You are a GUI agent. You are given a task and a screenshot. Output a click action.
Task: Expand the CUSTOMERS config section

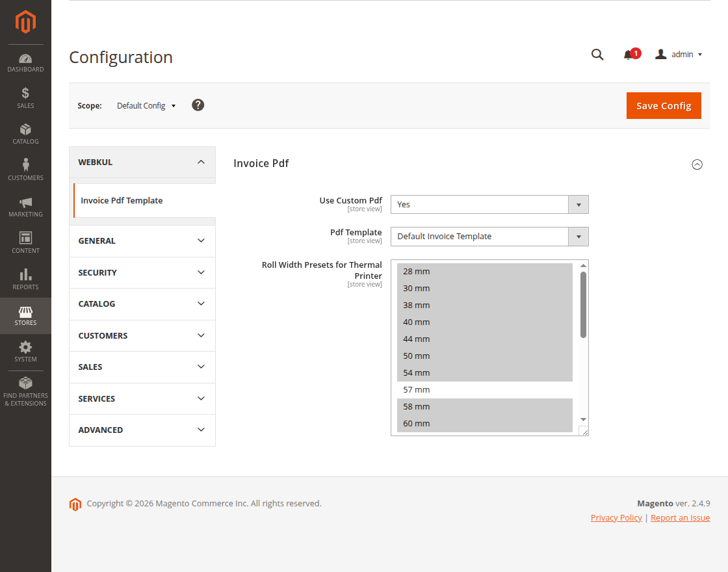click(142, 335)
